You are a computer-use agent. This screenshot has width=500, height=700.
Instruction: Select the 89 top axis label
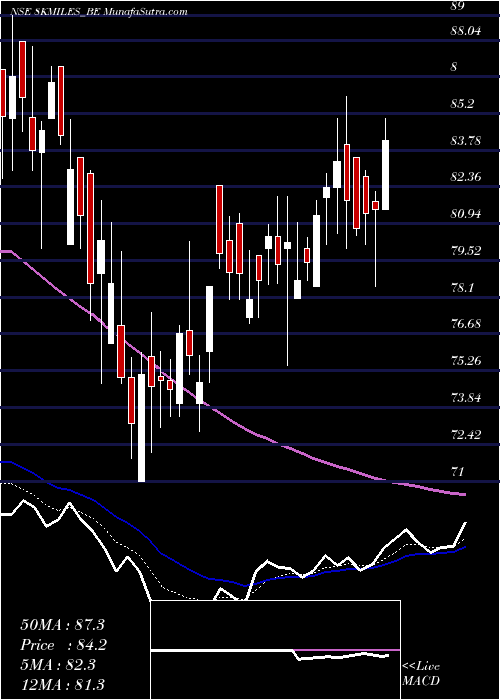point(458,6)
